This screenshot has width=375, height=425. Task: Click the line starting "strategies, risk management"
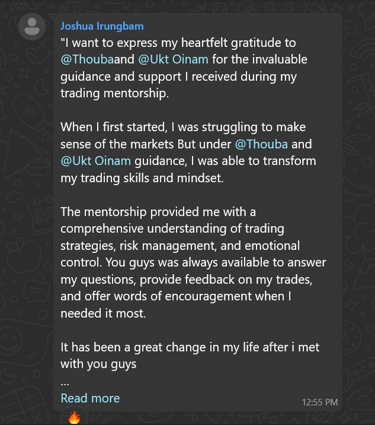coord(180,246)
